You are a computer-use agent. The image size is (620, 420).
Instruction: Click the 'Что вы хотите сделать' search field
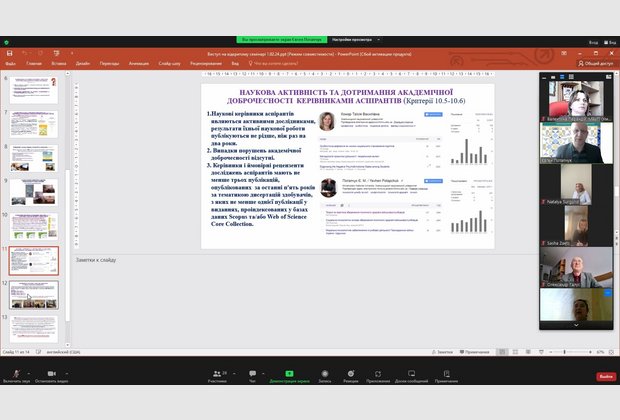click(273, 63)
